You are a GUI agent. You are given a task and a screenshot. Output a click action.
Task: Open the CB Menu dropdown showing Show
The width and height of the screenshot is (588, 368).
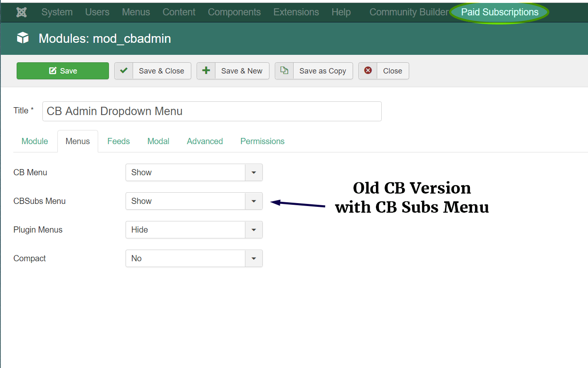coord(194,172)
